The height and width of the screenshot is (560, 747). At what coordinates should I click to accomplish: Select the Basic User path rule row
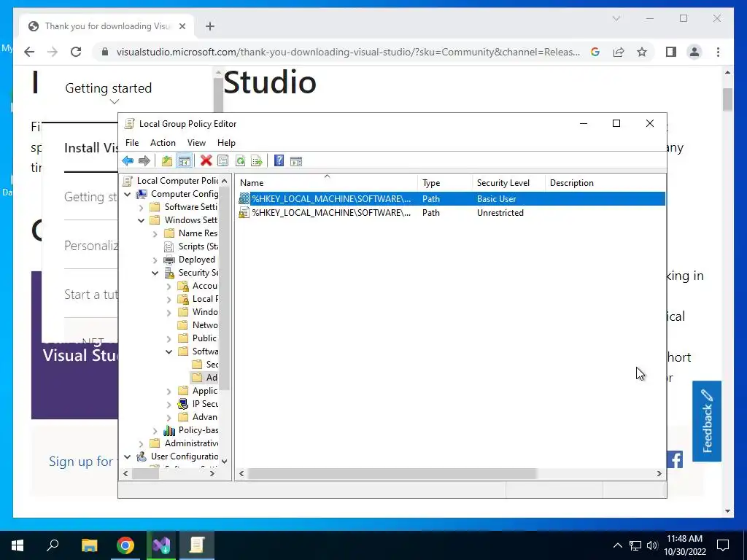coord(451,198)
